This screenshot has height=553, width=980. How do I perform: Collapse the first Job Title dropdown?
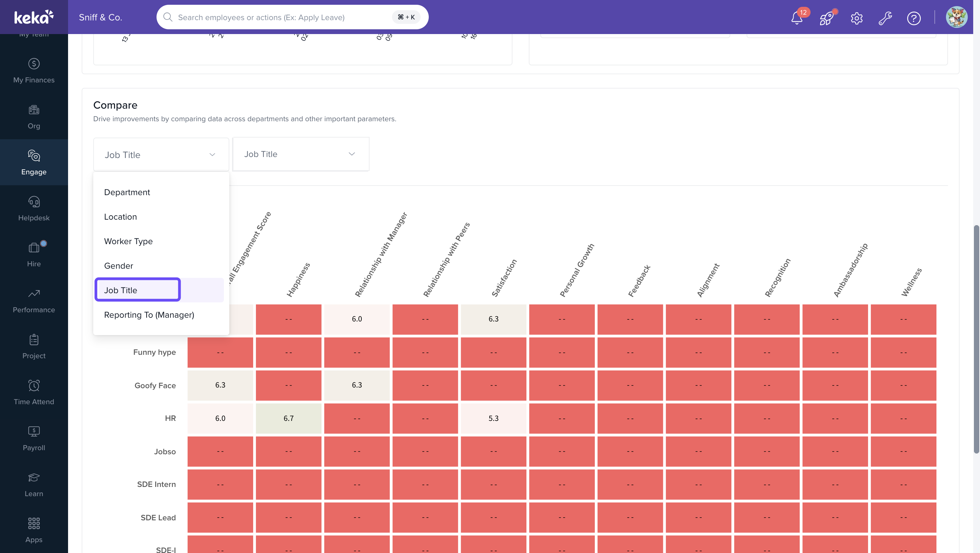161,155
